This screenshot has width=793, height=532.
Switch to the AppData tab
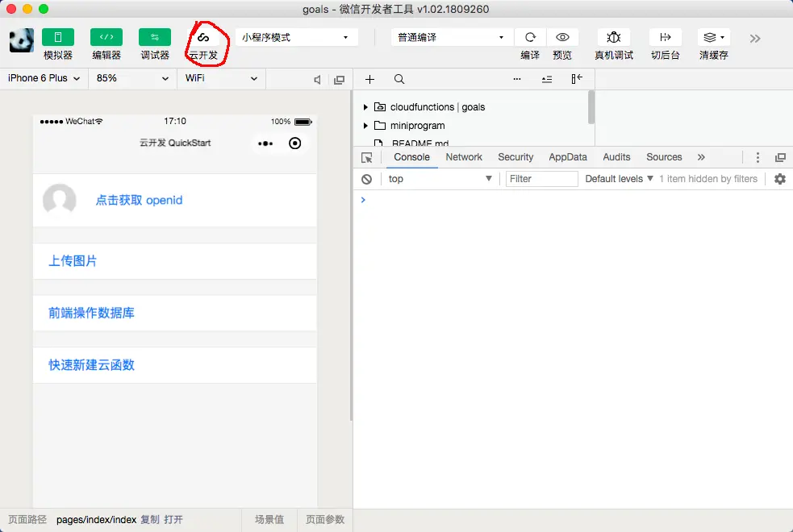(568, 157)
